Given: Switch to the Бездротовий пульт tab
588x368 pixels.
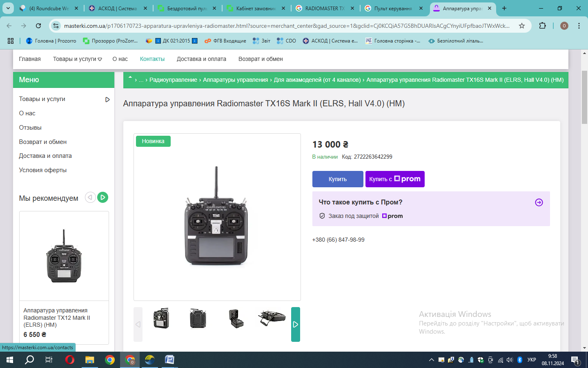Looking at the screenshot, I should (187, 8).
